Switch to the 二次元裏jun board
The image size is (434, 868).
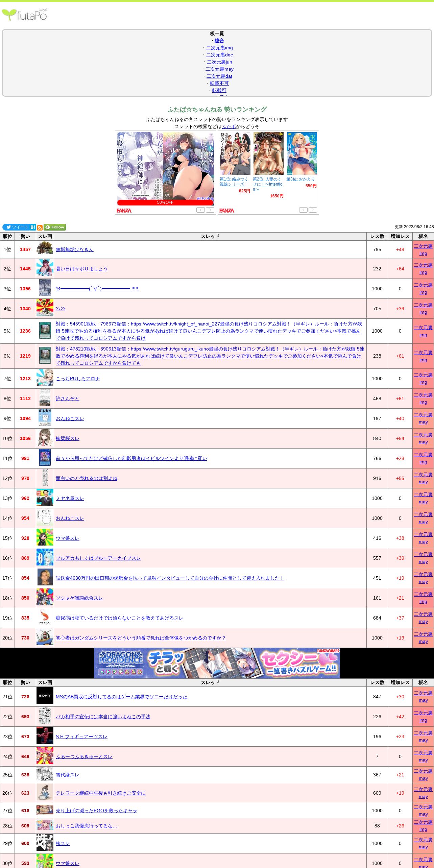pyautogui.click(x=219, y=62)
